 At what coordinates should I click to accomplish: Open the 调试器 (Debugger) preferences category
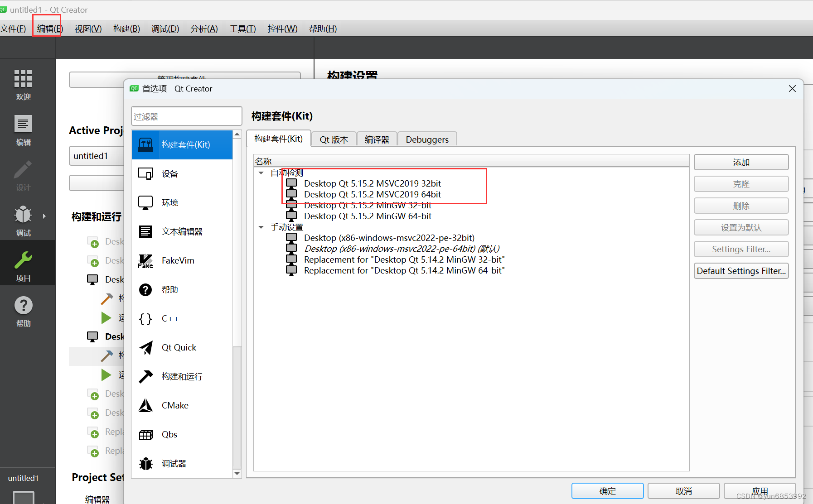point(182,464)
